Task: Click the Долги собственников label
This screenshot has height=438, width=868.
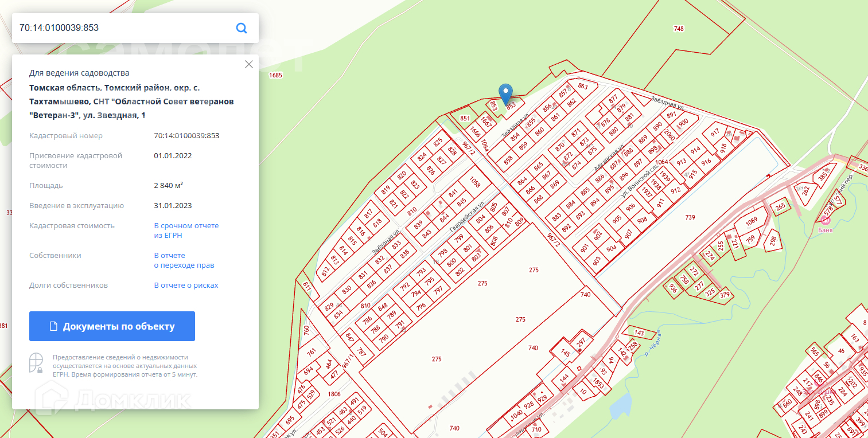Action: [69, 285]
